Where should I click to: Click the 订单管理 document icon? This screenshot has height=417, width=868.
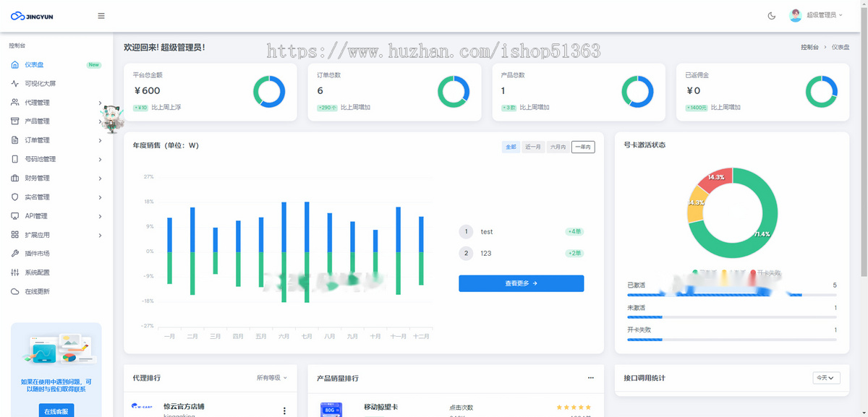[15, 140]
